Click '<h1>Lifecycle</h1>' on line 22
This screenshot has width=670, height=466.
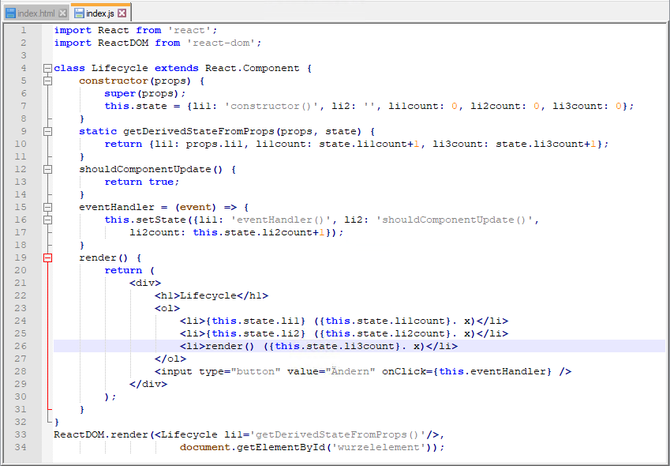coord(212,296)
